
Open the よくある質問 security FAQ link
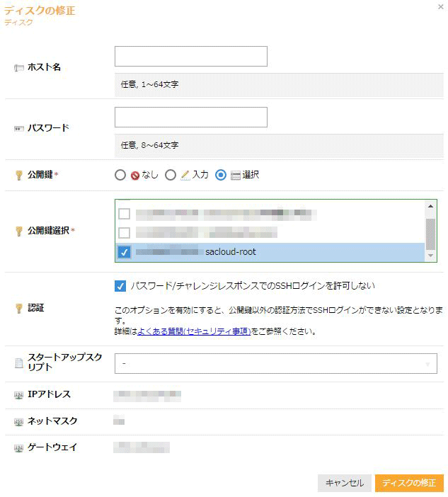194,331
